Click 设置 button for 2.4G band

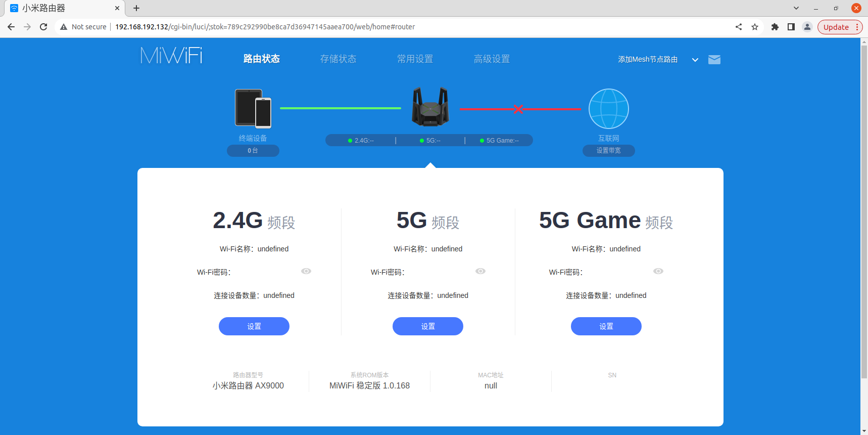[254, 326]
